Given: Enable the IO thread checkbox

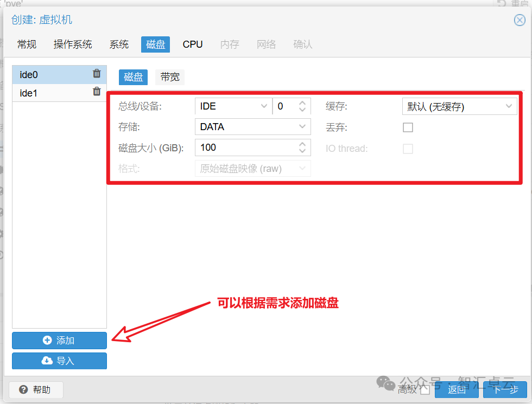Looking at the screenshot, I should click(408, 148).
